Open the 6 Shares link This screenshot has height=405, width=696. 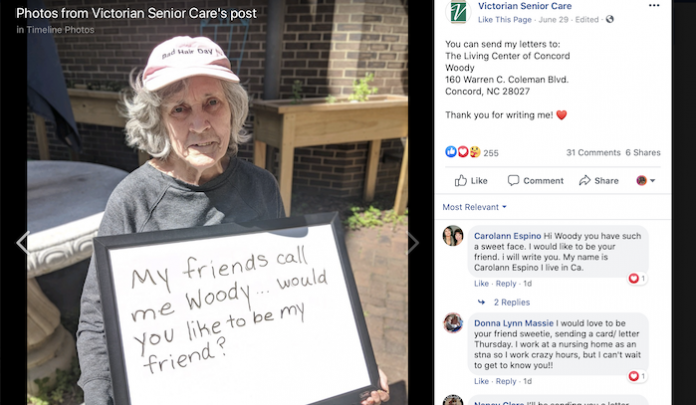click(643, 152)
